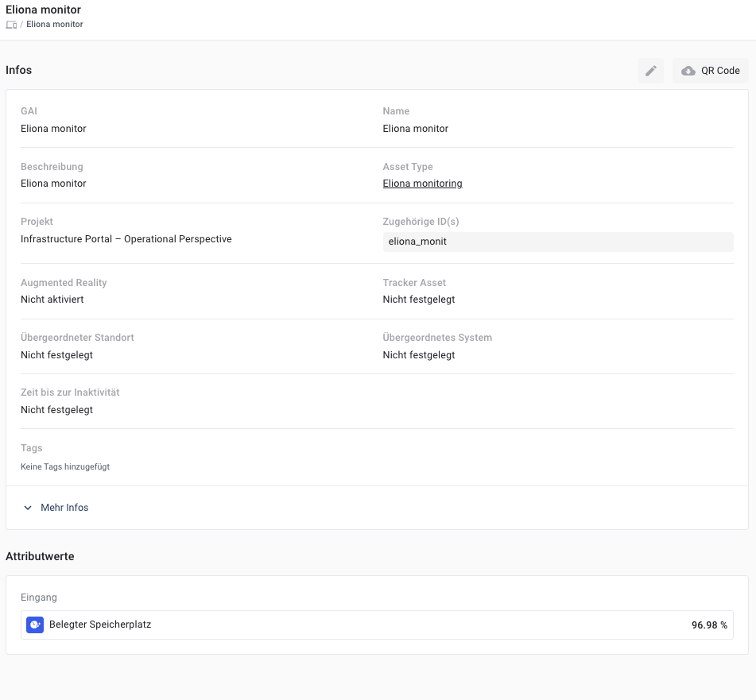Screen dimensions: 756x700
Task: Click the eliona_monit ID field
Action: [557, 242]
